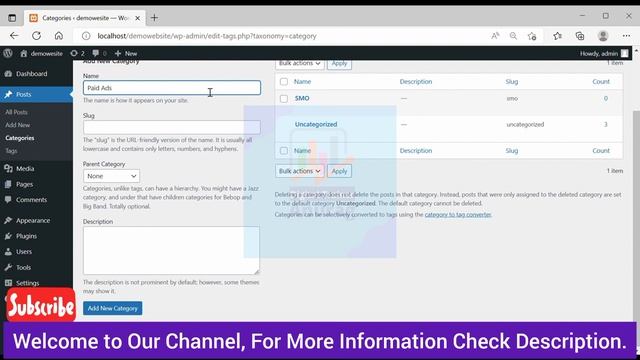
Task: Visit demowesite from admin bar
Action: [x=42, y=53]
